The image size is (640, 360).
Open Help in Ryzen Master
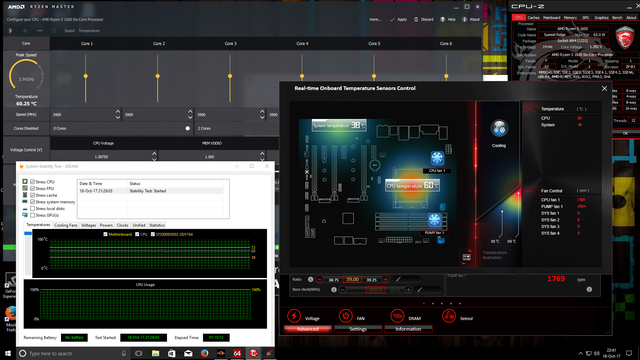[448, 19]
